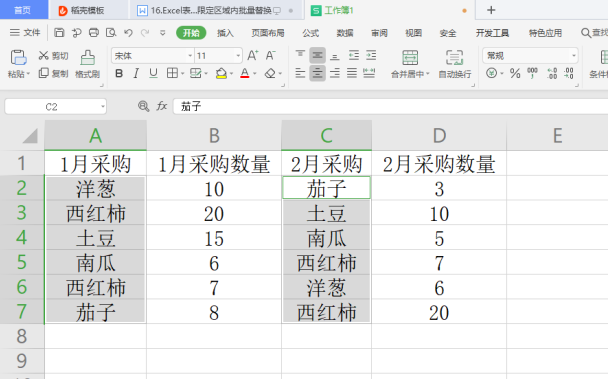610x384 pixels.
Task: Click the select-all corner triangle
Action: tap(30, 136)
